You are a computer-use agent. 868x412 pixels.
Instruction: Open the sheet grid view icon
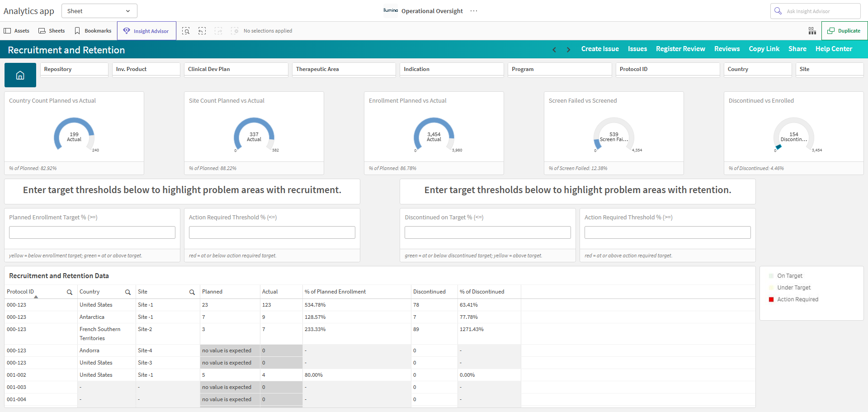pos(812,31)
